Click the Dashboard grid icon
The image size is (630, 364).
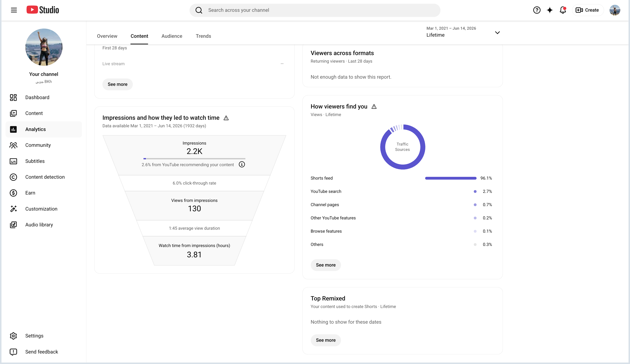tap(13, 97)
